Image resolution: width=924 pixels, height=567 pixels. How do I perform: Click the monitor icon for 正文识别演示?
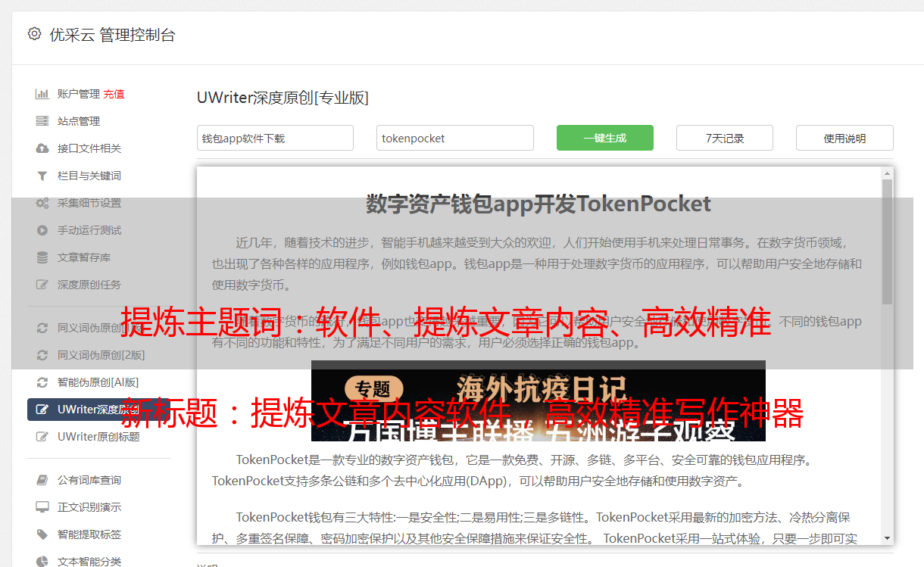click(x=42, y=507)
